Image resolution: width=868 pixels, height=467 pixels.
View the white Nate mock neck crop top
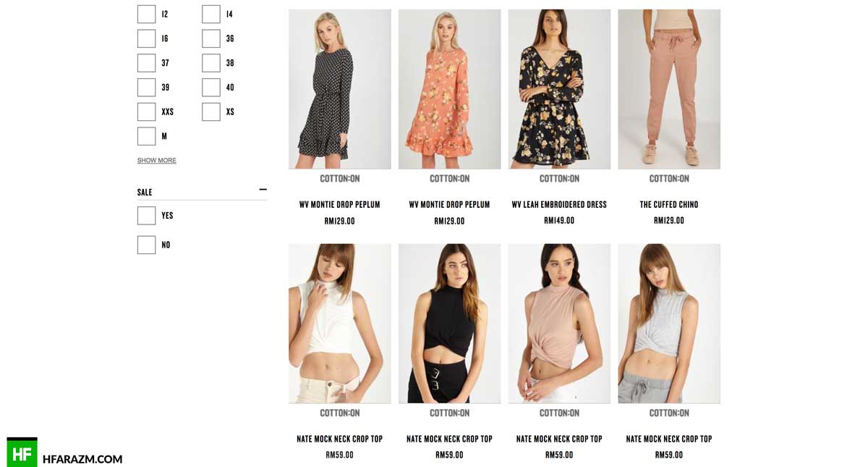tap(340, 324)
